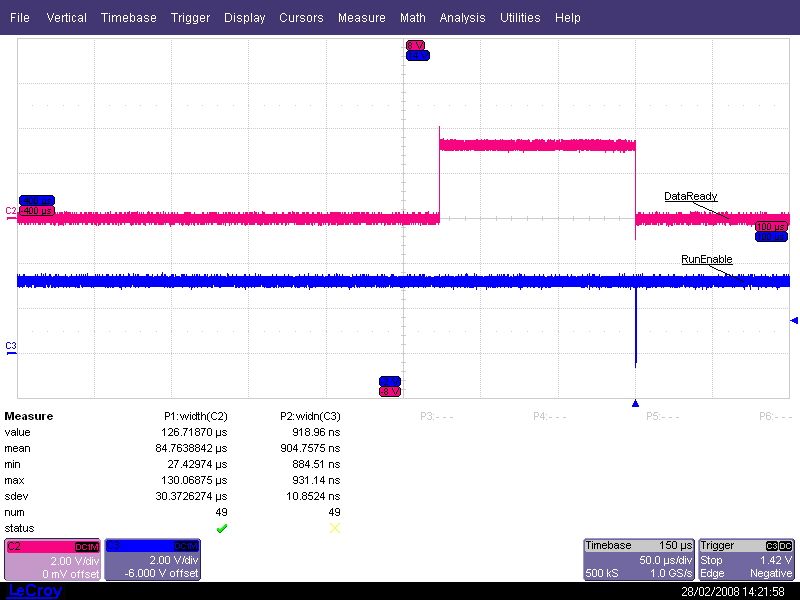Click the trigger time marker below the grid
The width and height of the screenshot is (800, 600).
(635, 403)
